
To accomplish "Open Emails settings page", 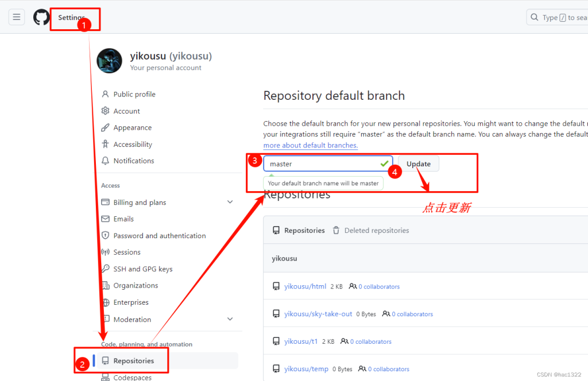I will (123, 219).
